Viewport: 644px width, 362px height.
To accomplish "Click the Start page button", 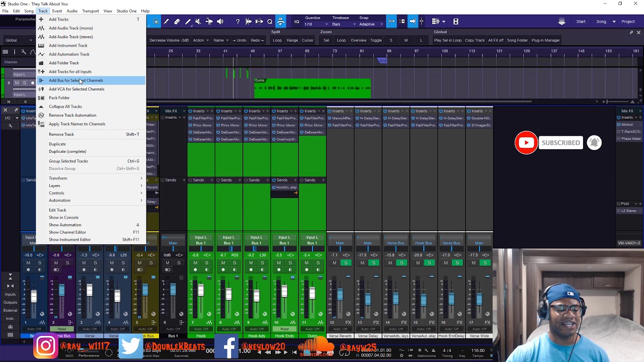I will (581, 22).
